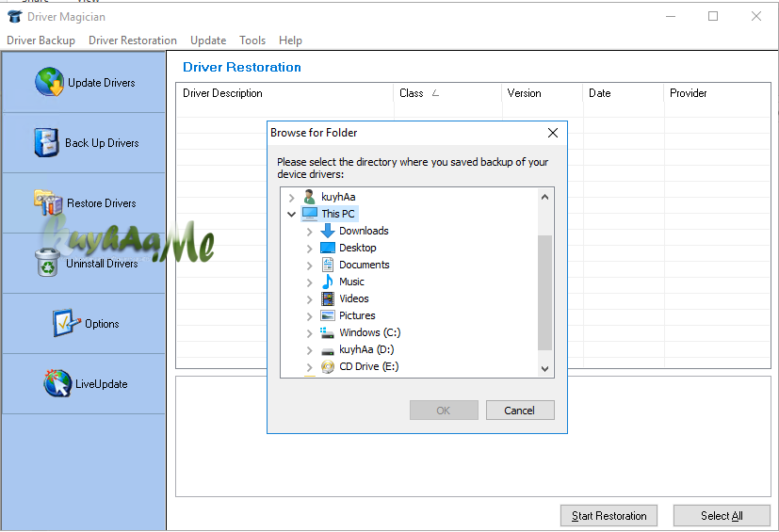Expand the Desktop folder node
The height and width of the screenshot is (532, 779).
click(x=310, y=249)
